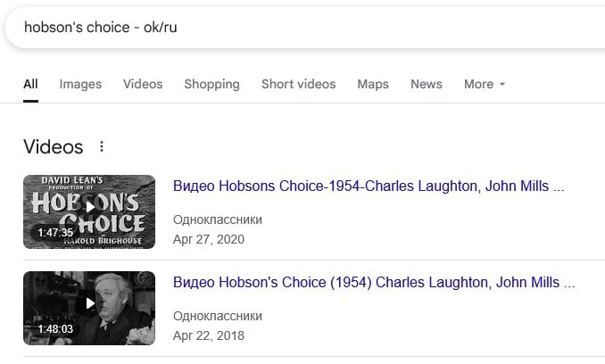Viewport: 605px width, 364px height.
Task: Click the search box containing hobson's choice query
Action: point(305,28)
